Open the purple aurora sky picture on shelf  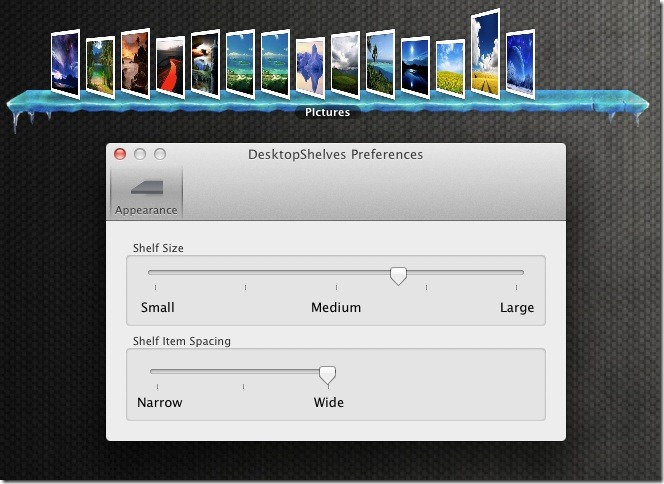tap(65, 64)
